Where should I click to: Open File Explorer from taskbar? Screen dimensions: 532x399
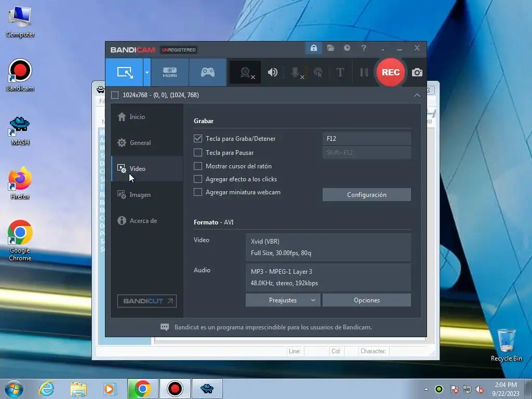[x=78, y=389]
